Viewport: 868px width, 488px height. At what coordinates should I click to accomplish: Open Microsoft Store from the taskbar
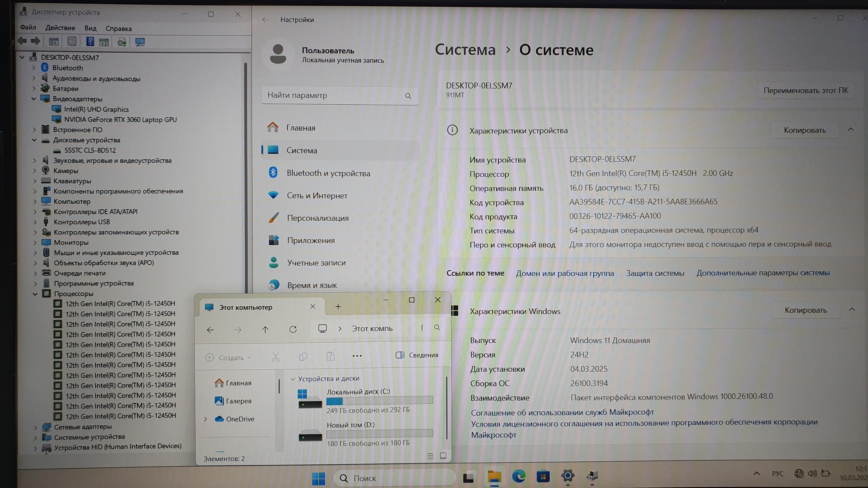pos(543,477)
